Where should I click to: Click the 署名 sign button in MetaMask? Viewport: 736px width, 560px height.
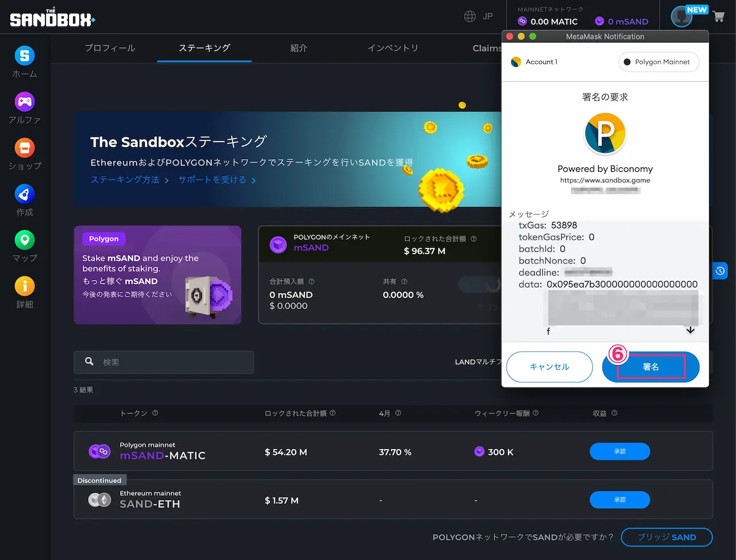coord(651,367)
